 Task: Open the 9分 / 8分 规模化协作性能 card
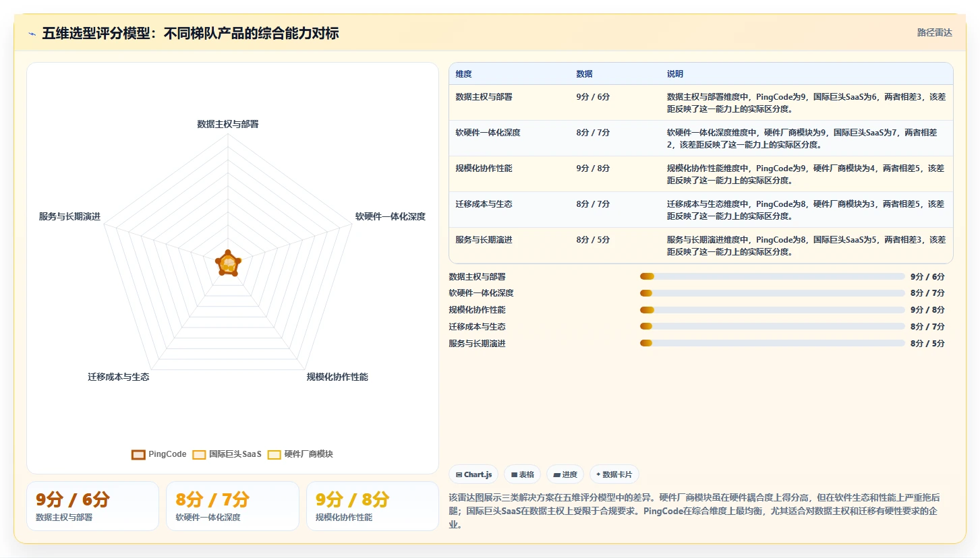coord(372,506)
